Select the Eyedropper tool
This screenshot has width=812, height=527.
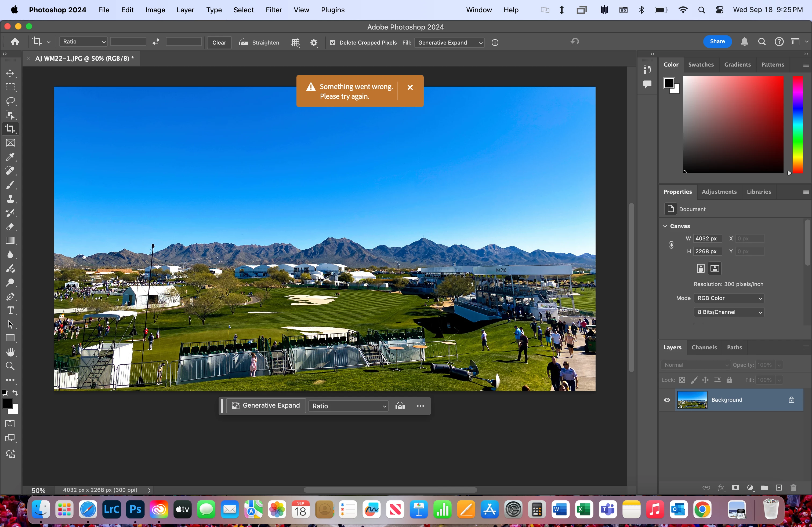coord(10,157)
